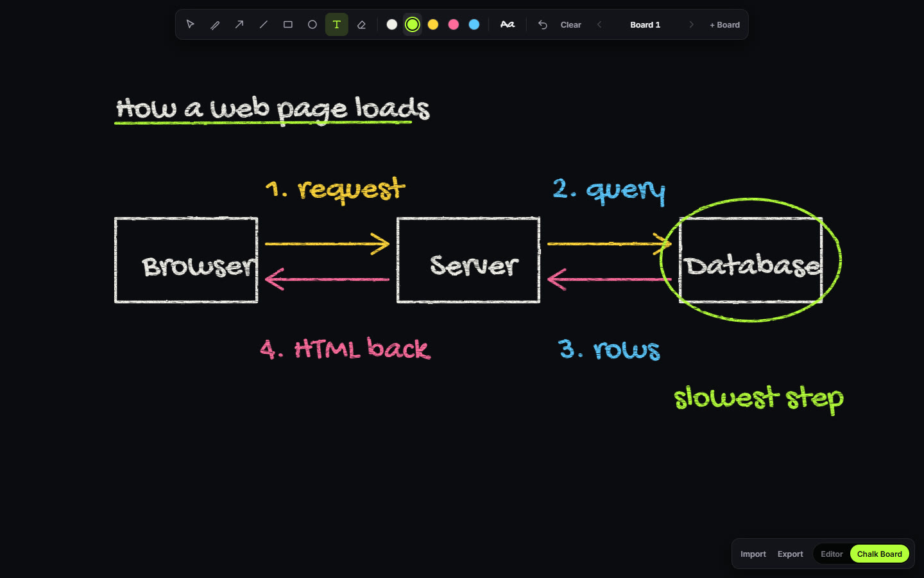Switch to Editor mode
The width and height of the screenshot is (924, 578).
(x=832, y=554)
